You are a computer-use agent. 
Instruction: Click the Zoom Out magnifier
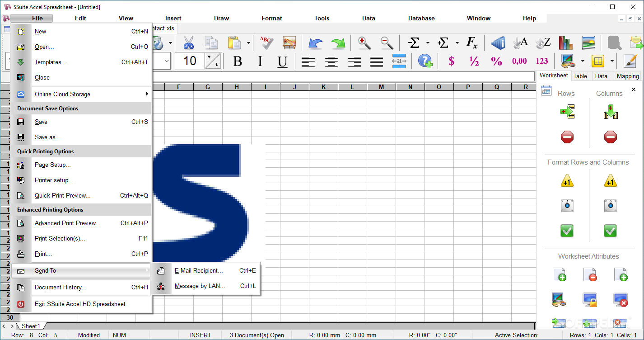pyautogui.click(x=387, y=43)
